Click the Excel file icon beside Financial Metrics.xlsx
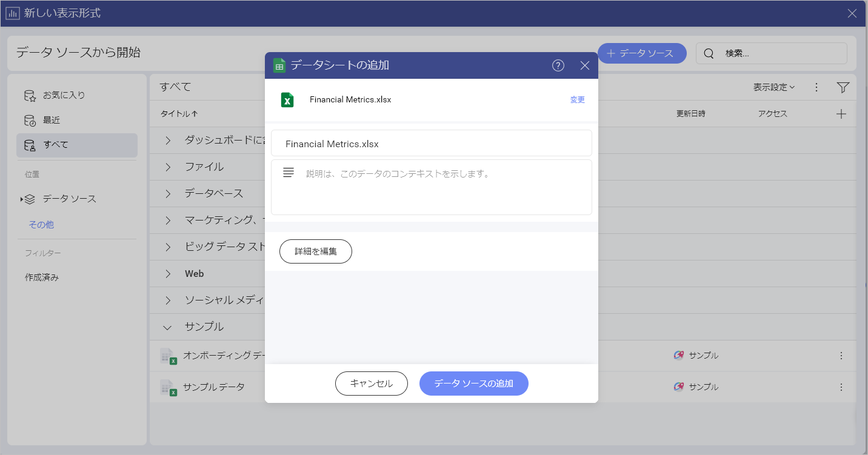 pyautogui.click(x=287, y=100)
